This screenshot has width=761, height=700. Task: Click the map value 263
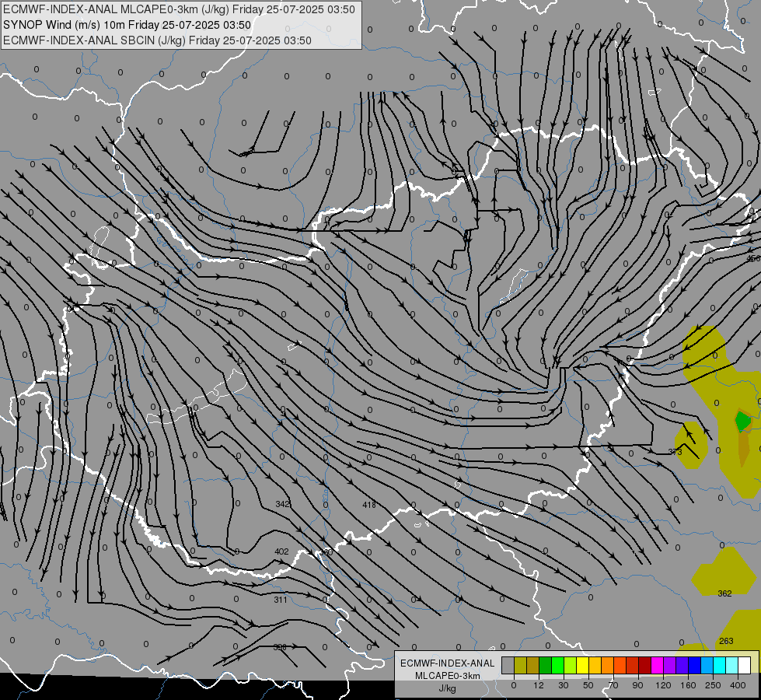(726, 641)
